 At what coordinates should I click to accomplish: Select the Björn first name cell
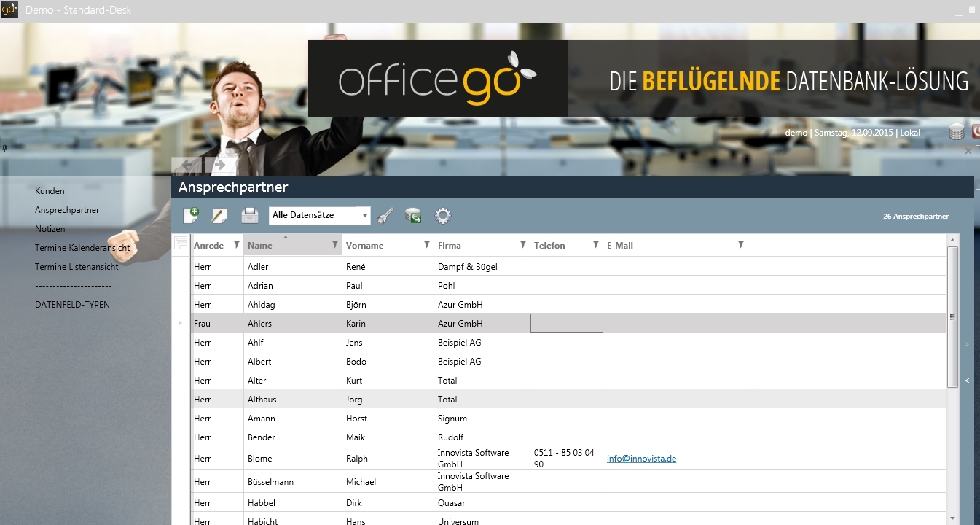click(x=388, y=305)
